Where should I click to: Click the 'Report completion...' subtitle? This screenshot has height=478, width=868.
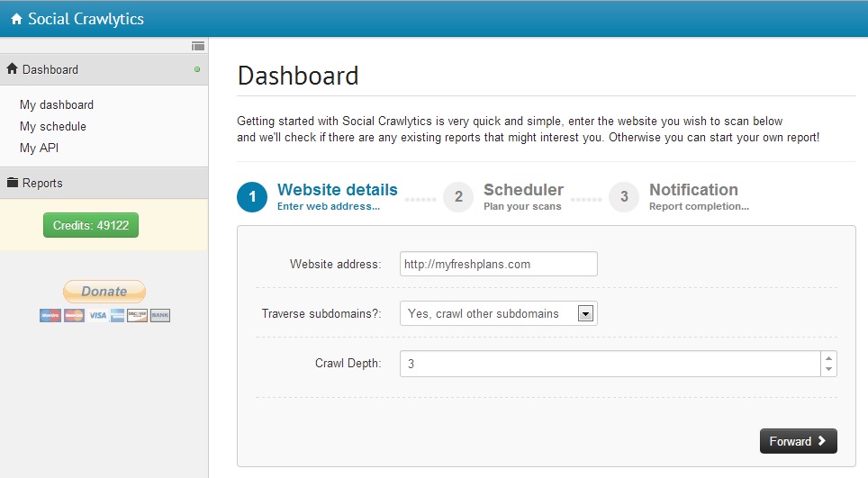click(699, 206)
